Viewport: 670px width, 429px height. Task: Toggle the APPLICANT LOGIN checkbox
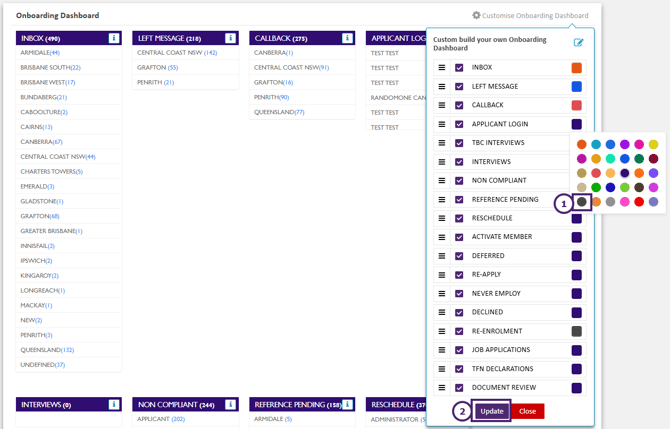point(459,124)
